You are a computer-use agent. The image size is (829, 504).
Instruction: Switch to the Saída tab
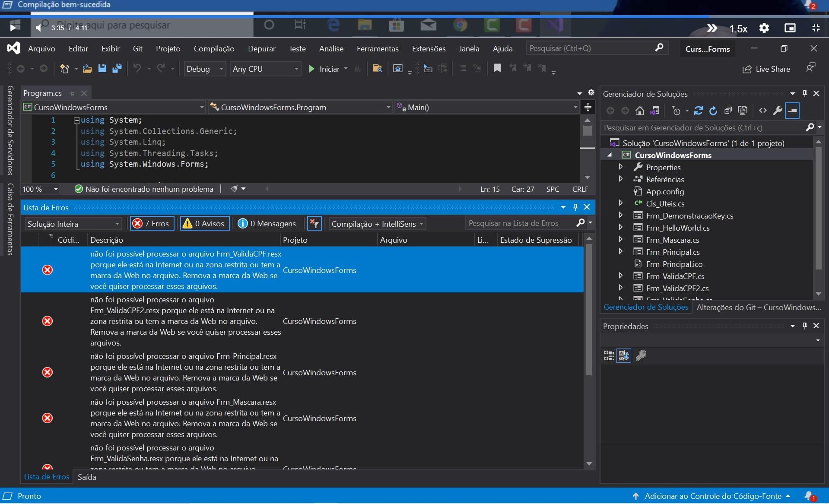click(87, 477)
